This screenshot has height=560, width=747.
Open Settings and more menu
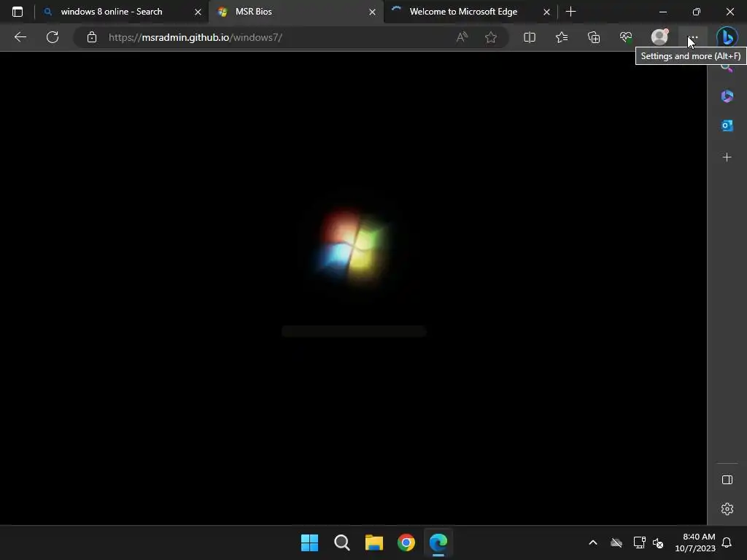693,37
